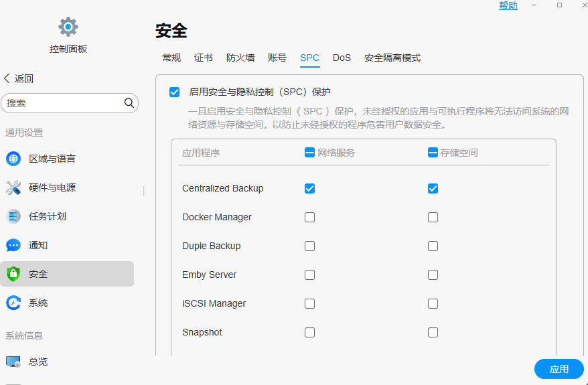
Task: Go back with the 返回 arrow
Action: [x=19, y=78]
